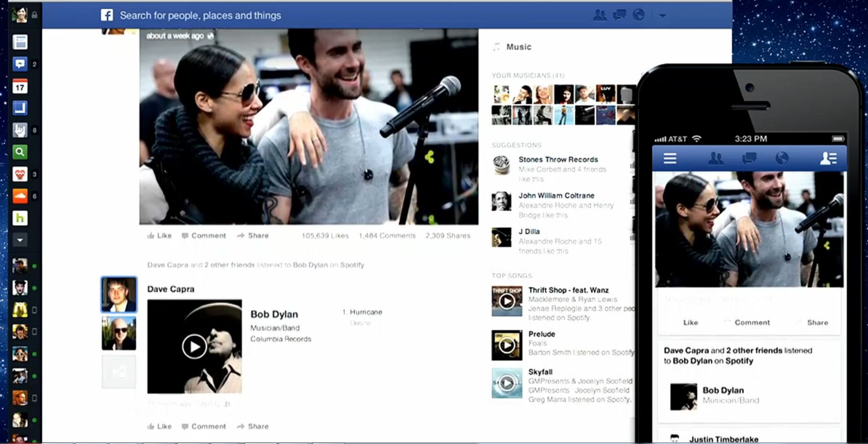The width and height of the screenshot is (868, 444).
Task: Expand the +2 collapsed friends thumbnail
Action: pos(119,372)
